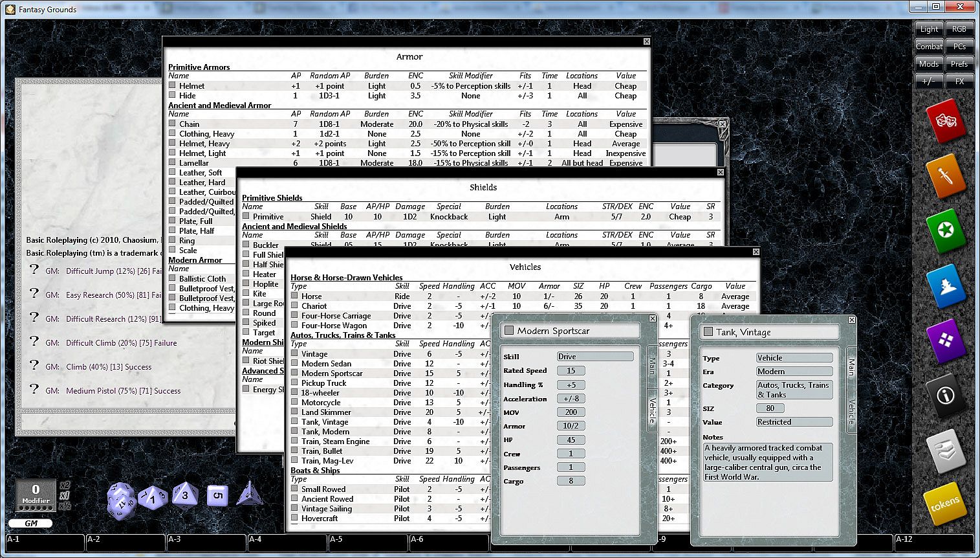The image size is (980, 558).
Task: Switch to Main tab on Modern Sportscar sheet
Action: pyautogui.click(x=652, y=366)
